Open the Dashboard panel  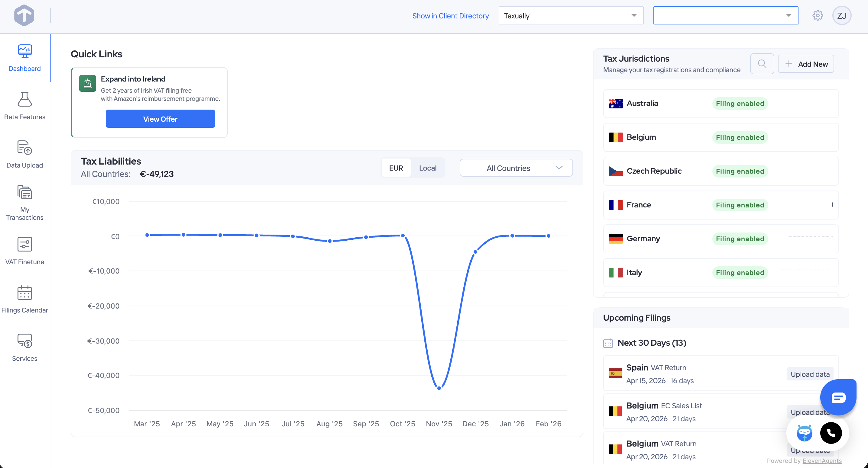(24, 58)
